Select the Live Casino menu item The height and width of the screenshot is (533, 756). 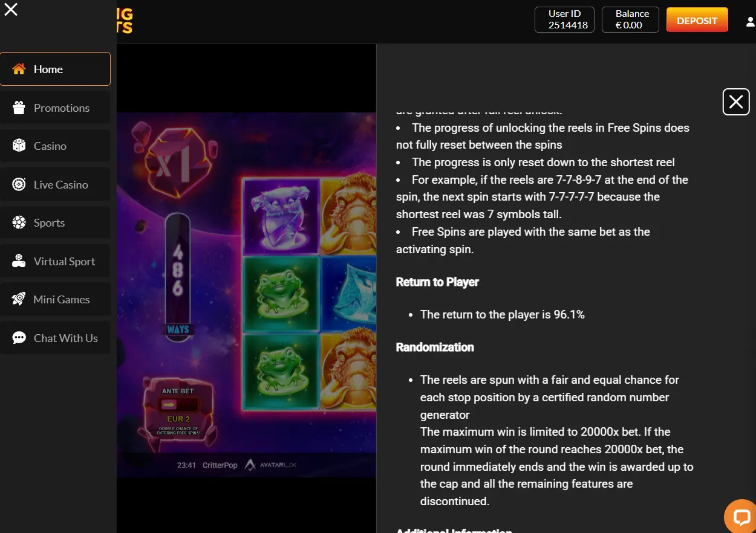(x=55, y=184)
